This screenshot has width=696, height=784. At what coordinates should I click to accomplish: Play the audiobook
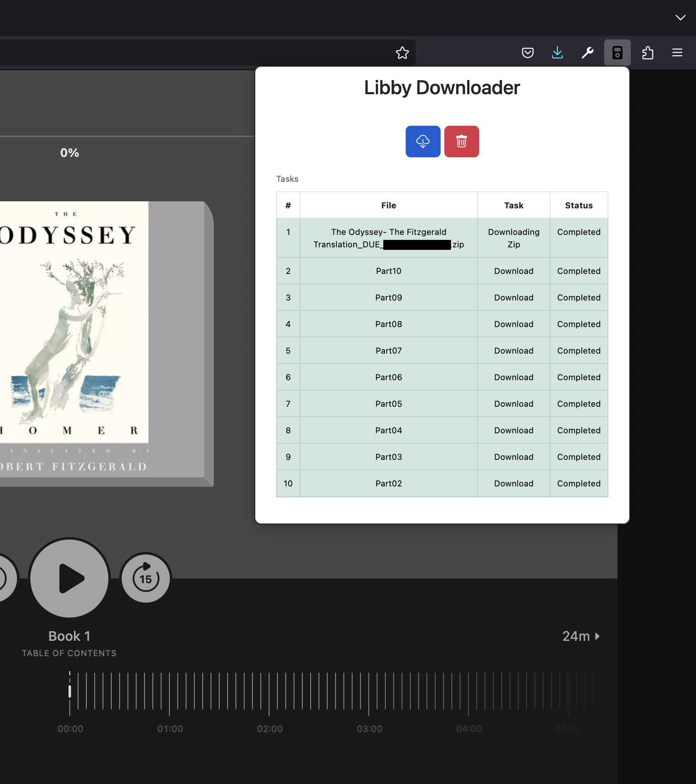(x=70, y=578)
